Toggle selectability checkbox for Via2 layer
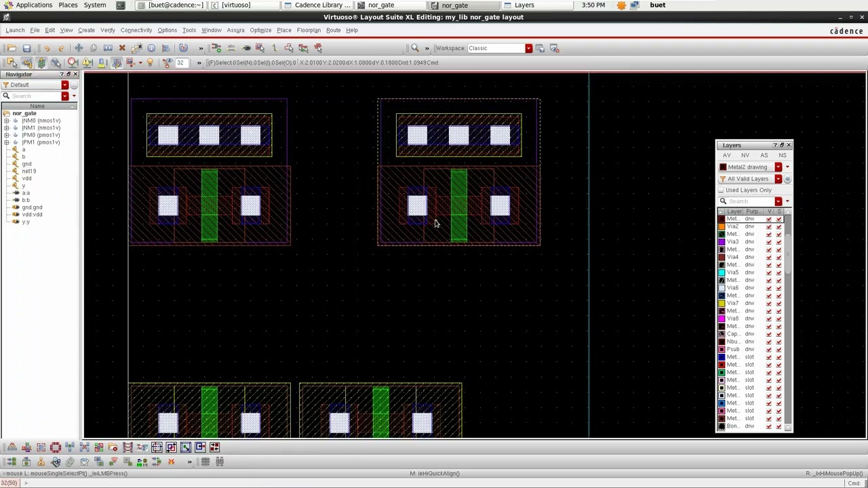Screen dimensions: 868x488 (x=778, y=226)
